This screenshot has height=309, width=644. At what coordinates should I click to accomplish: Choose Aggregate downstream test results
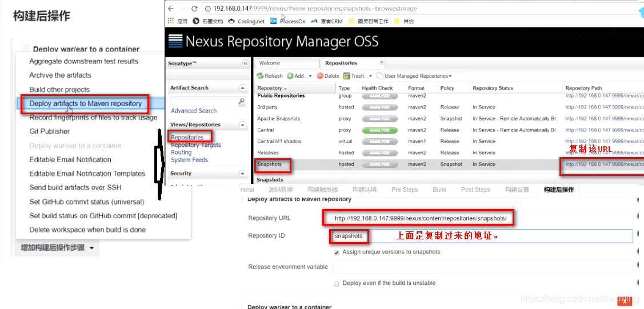point(84,61)
